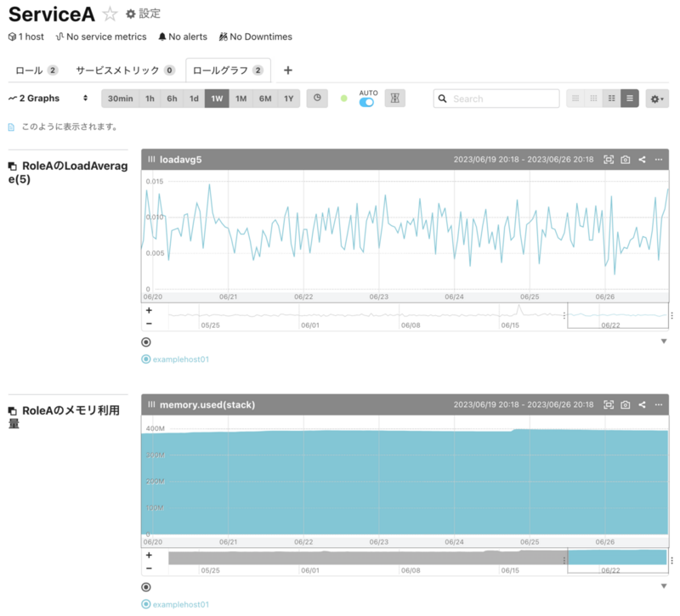Set time range to 1M
This screenshot has height=616, width=680.
coord(241,99)
